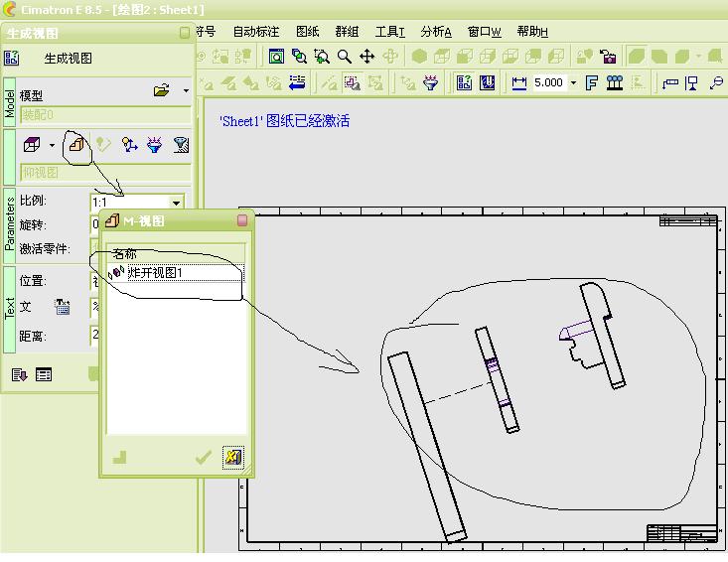This screenshot has height=562, width=728.
Task: Expand the dropdown arrow beside the folder icon
Action: pyautogui.click(x=186, y=90)
